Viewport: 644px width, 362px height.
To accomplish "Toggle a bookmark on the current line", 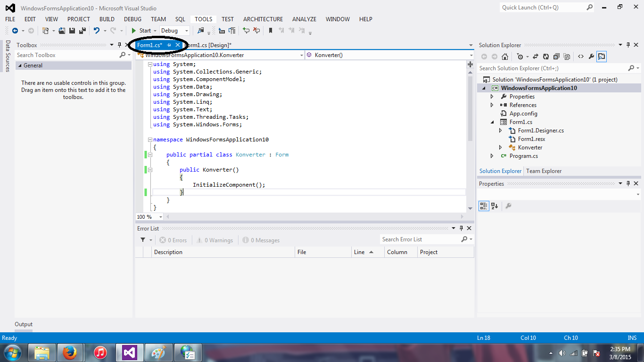I will (271, 31).
